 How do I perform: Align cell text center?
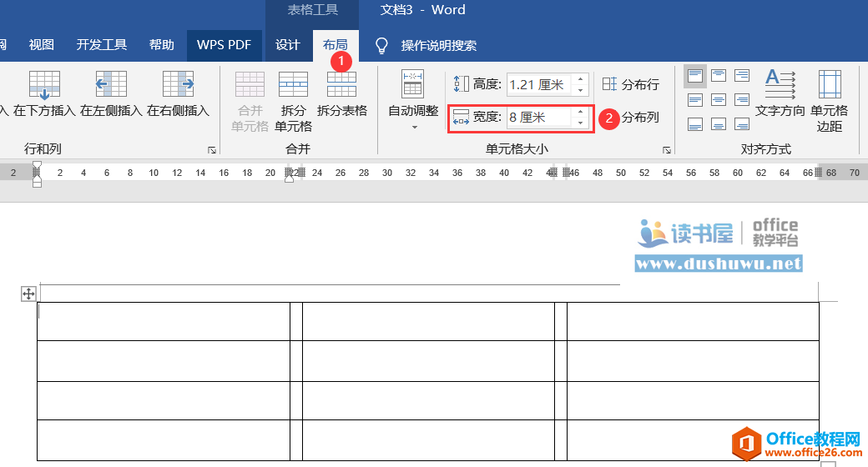pyautogui.click(x=719, y=99)
